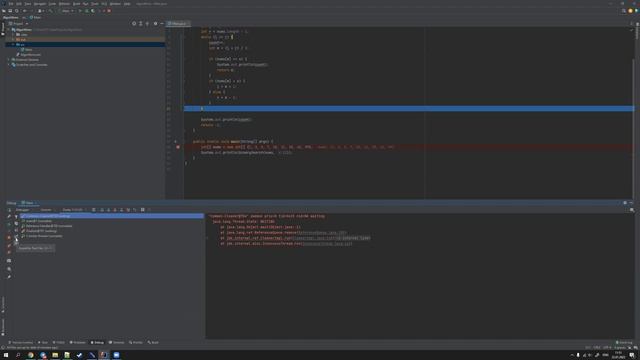Toggle the Mute Breakpoints icon
Screen dimensions: 640x360
tap(9, 252)
